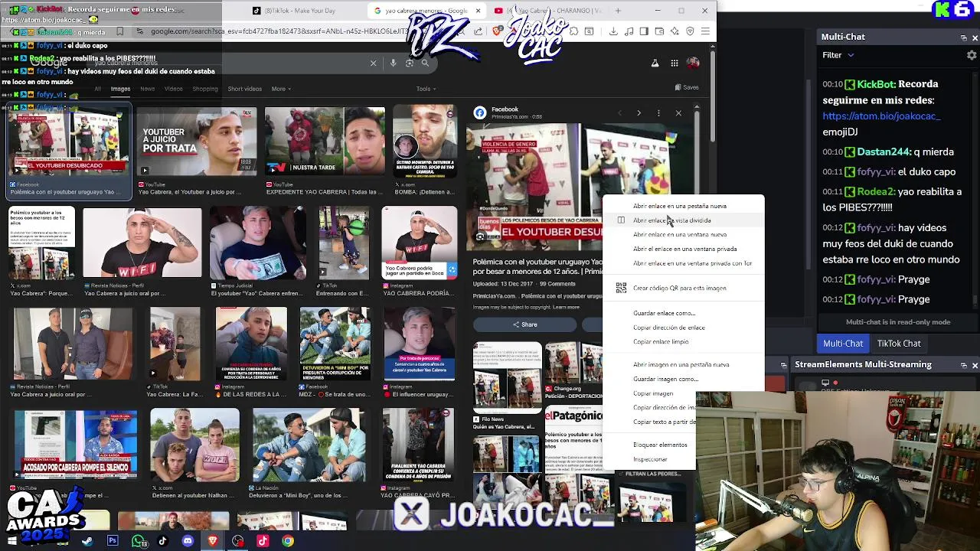980x551 pixels.
Task: Open the Short videos search tab
Action: tap(244, 89)
